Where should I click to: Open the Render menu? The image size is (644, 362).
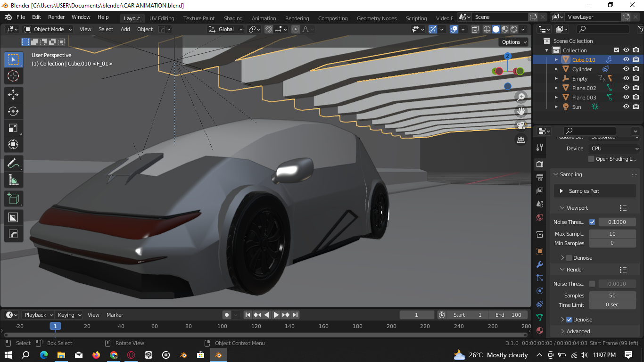(x=57, y=17)
